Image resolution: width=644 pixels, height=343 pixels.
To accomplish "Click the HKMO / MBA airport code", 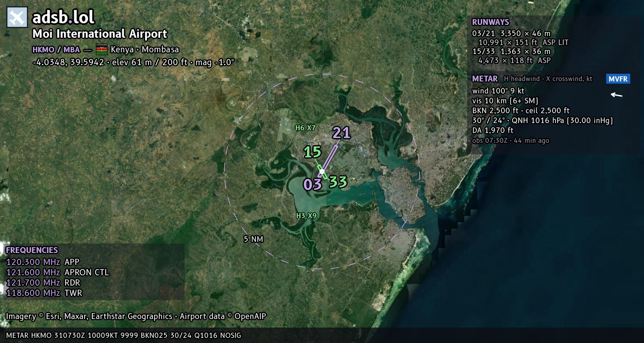I will (x=56, y=50).
